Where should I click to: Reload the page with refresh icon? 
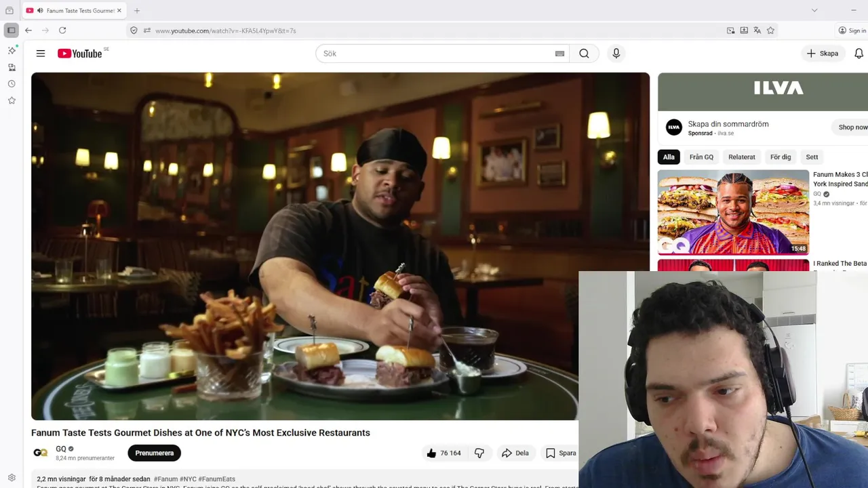62,30
